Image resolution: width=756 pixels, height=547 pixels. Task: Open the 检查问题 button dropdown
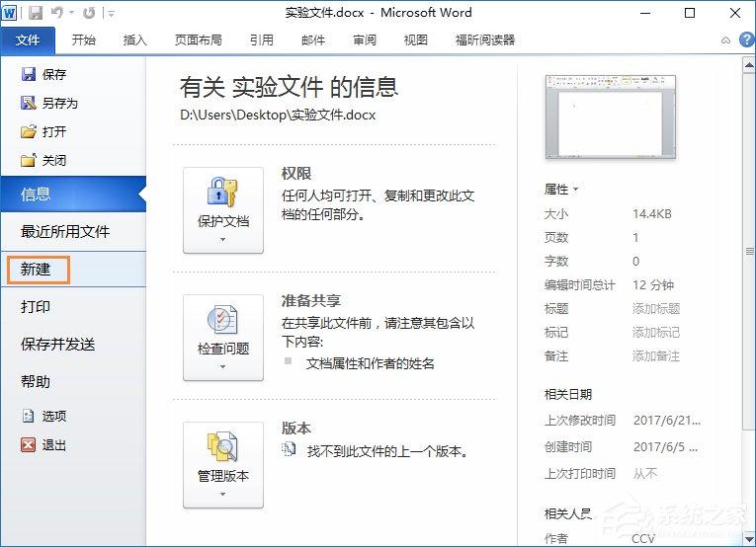point(223,338)
